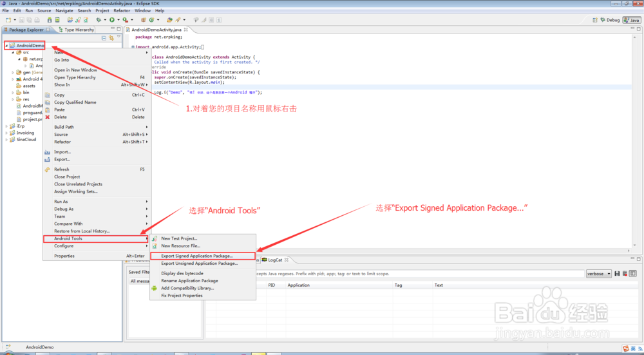Click Display dex bytecode menu item
The width and height of the screenshot is (644, 355).
coord(203,273)
